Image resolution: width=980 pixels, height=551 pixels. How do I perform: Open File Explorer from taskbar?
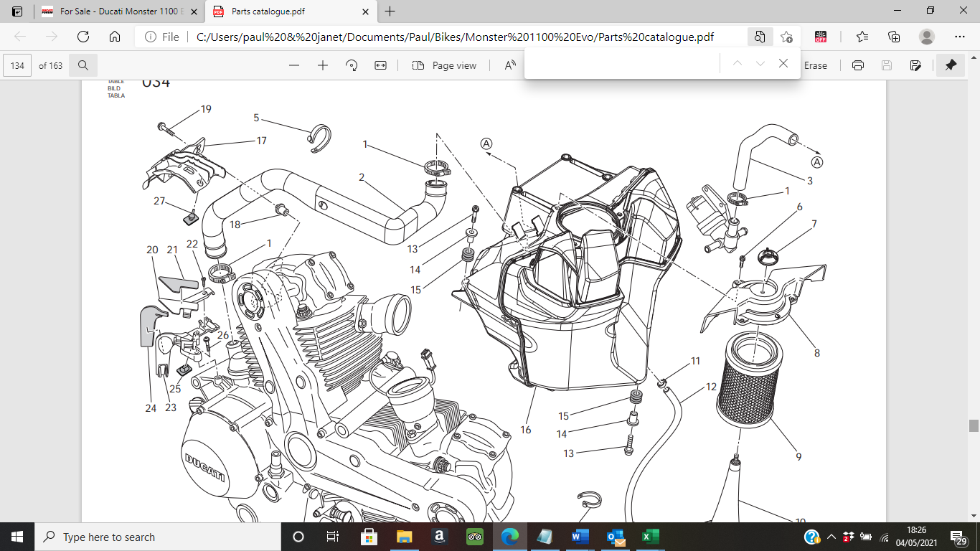click(404, 537)
